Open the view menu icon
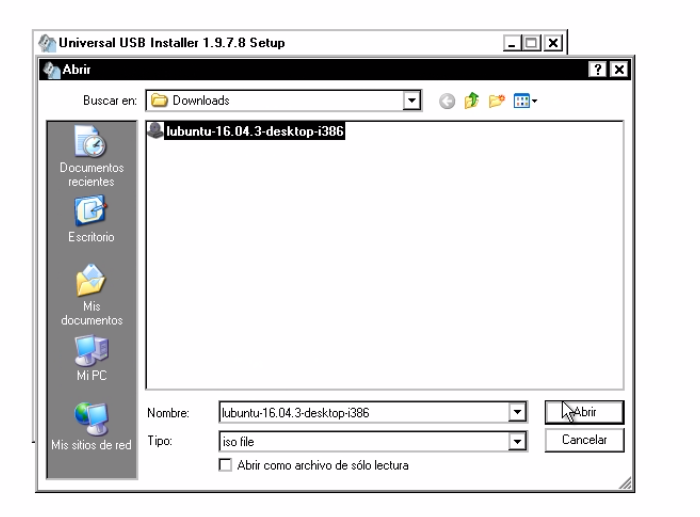700x517 pixels. [x=525, y=101]
